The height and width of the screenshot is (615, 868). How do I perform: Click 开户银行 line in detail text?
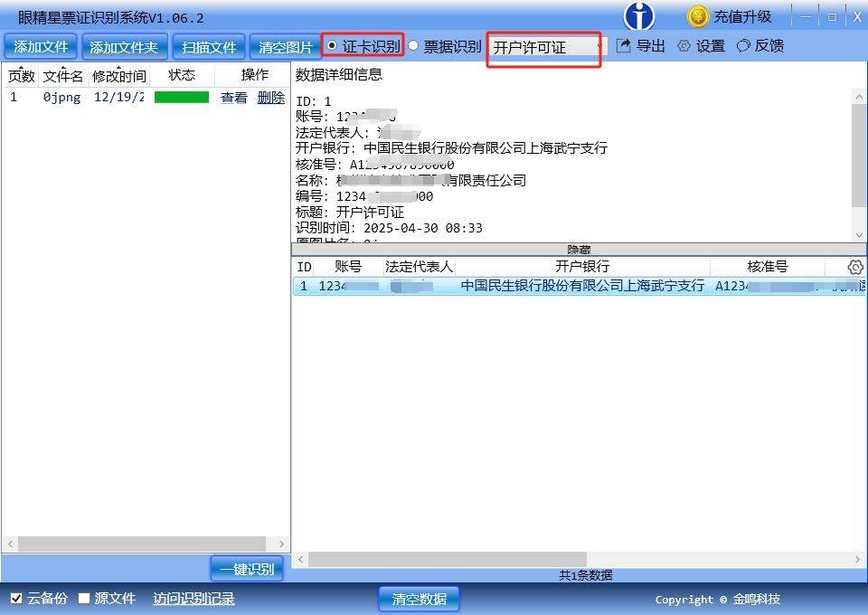451,148
